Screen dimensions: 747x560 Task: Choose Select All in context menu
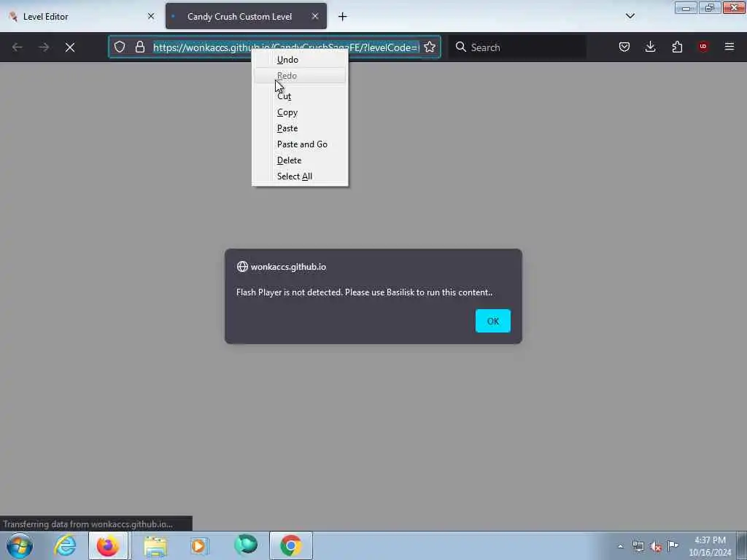(x=300, y=176)
